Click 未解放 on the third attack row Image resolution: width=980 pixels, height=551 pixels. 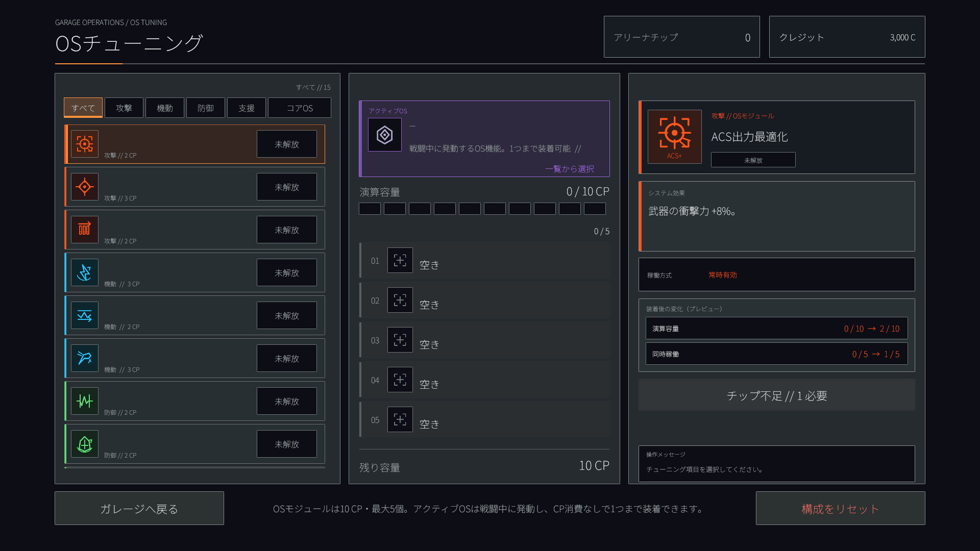(x=287, y=230)
